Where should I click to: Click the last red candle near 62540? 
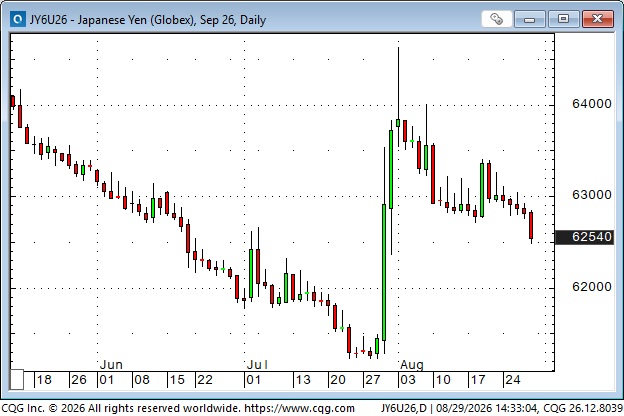click(x=531, y=225)
